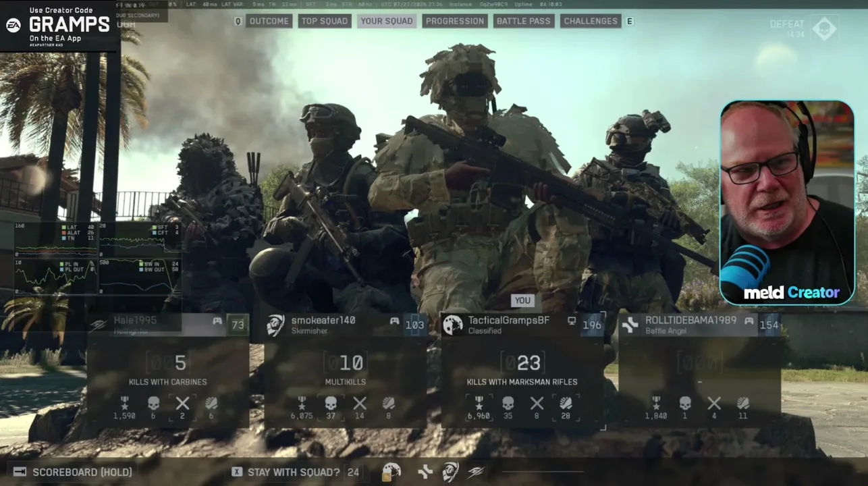This screenshot has height=486, width=868.
Task: Select TacticalGrampsBF's round emblem on the card
Action: pyautogui.click(x=452, y=325)
